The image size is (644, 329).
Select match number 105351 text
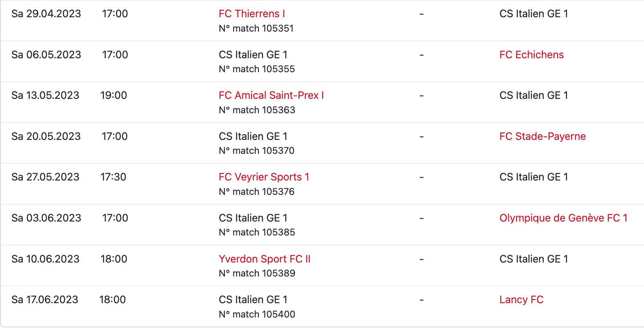click(x=256, y=29)
